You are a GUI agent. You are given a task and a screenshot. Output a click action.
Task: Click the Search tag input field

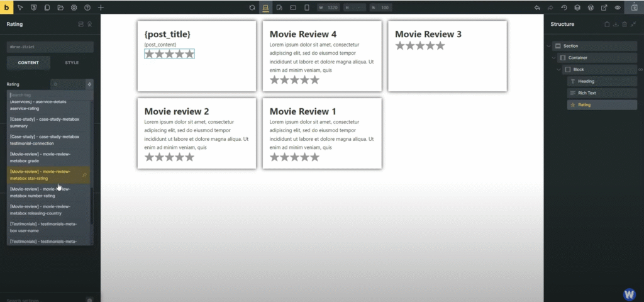(50, 95)
